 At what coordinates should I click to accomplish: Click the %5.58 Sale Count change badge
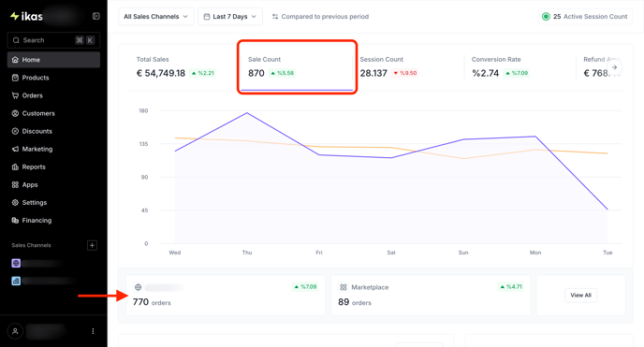pos(282,73)
